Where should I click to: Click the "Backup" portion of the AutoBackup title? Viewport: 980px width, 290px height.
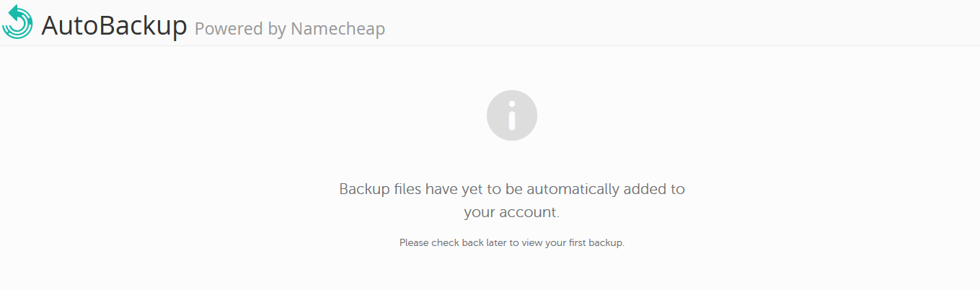(143, 26)
